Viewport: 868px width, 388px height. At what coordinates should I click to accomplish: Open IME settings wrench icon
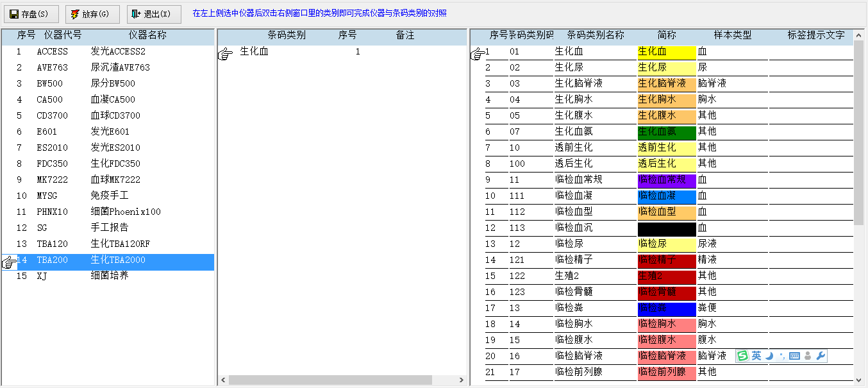(x=821, y=356)
